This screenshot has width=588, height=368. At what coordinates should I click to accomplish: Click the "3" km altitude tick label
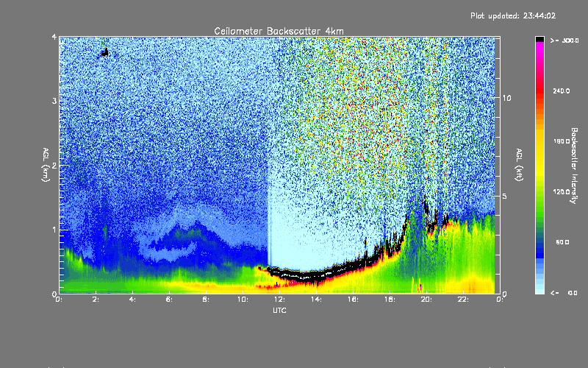click(54, 101)
